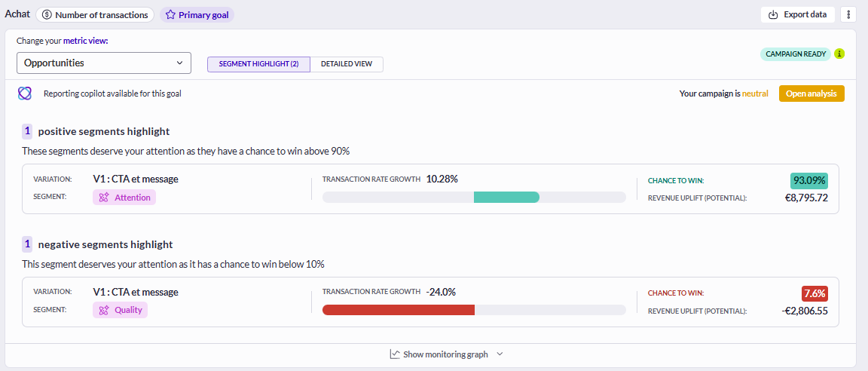Click the chevron next to Show monitoring graph
The width and height of the screenshot is (868, 371).
[500, 354]
